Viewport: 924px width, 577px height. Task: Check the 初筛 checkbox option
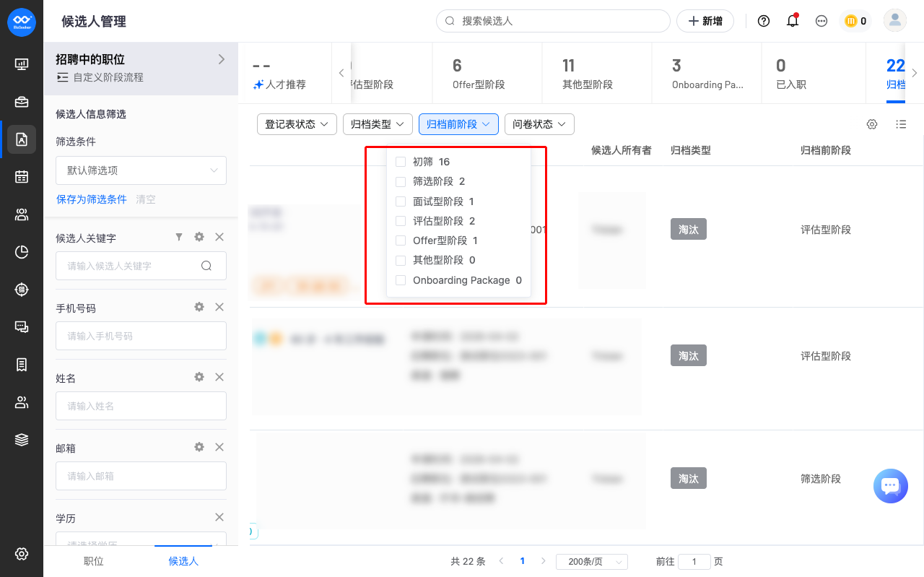(x=401, y=162)
